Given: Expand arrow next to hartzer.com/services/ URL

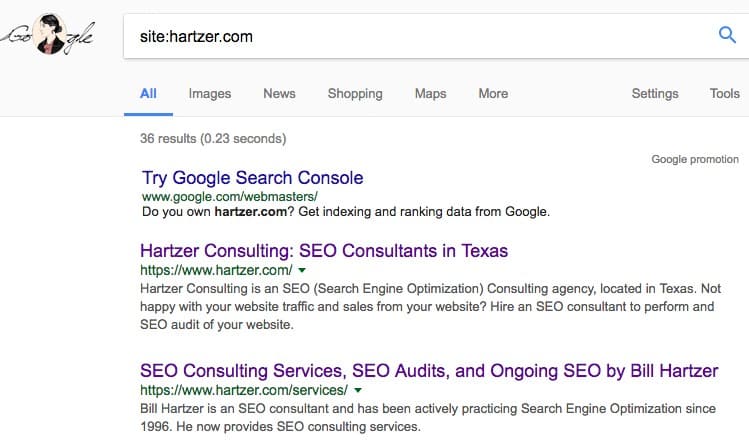Looking at the screenshot, I should click(358, 390).
